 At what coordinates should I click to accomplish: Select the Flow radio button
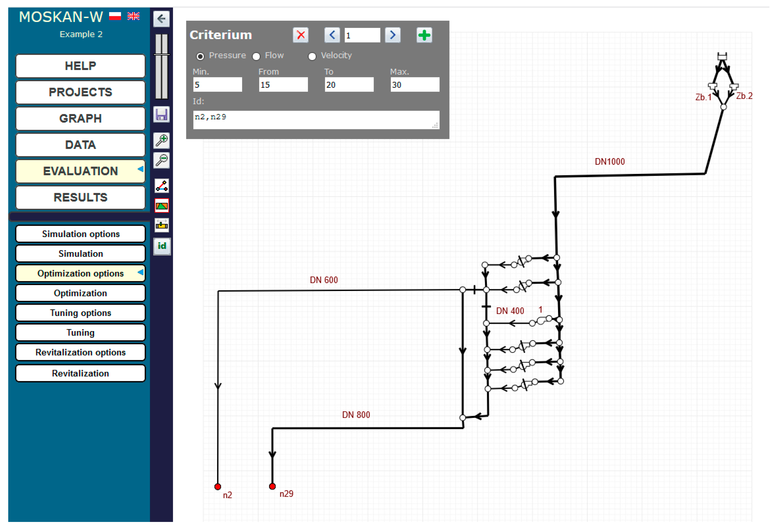pyautogui.click(x=256, y=57)
